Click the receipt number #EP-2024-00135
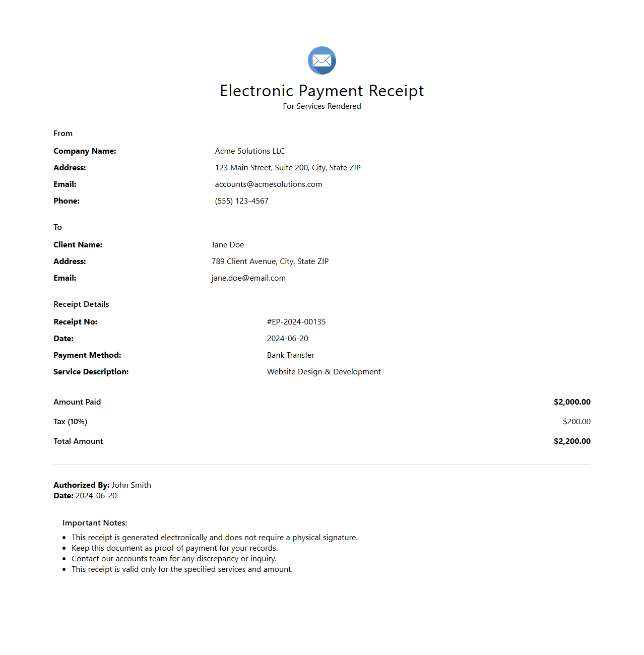This screenshot has width=644, height=655. (x=296, y=322)
